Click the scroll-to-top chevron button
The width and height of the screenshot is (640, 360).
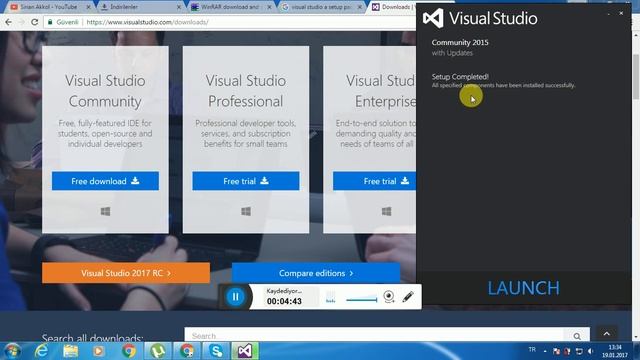[607, 333]
